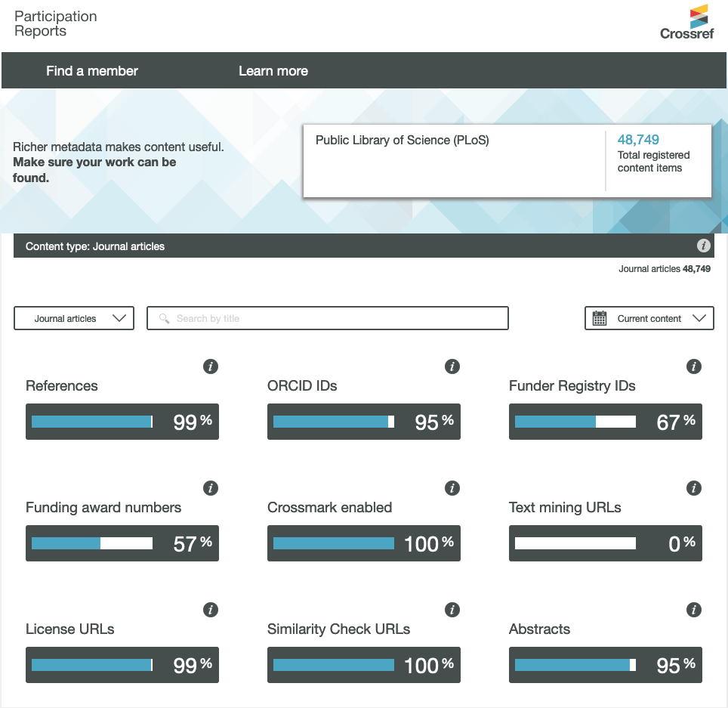Viewport: 728px width, 708px height.
Task: Click the 48,749 total count
Action: [638, 139]
